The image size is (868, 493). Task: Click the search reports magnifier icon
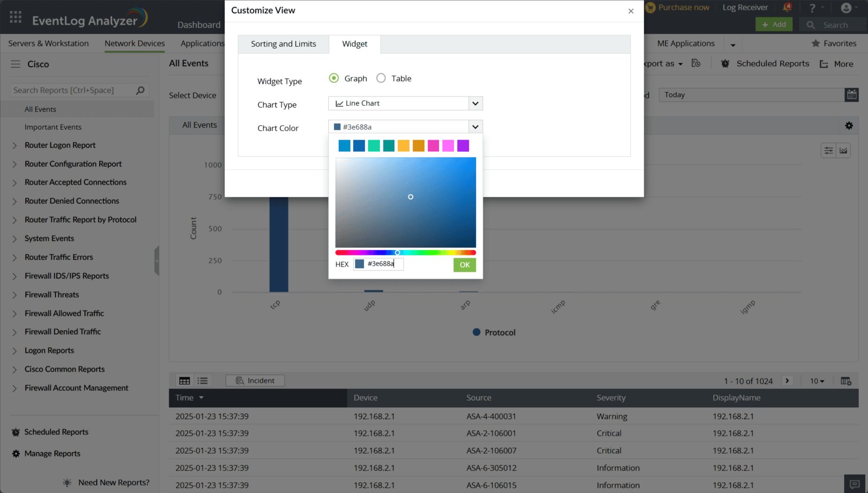(x=140, y=90)
